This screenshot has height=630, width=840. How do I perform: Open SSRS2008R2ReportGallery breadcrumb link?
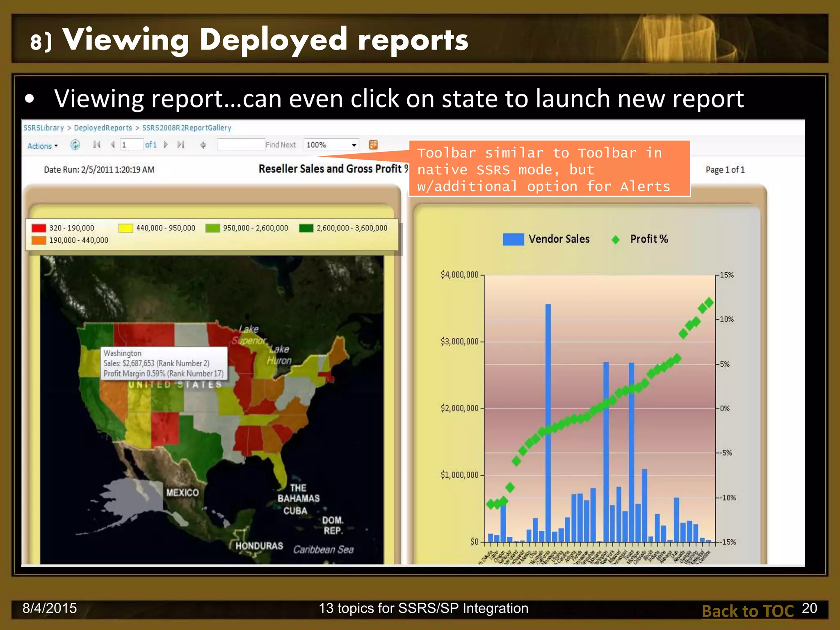[187, 128]
